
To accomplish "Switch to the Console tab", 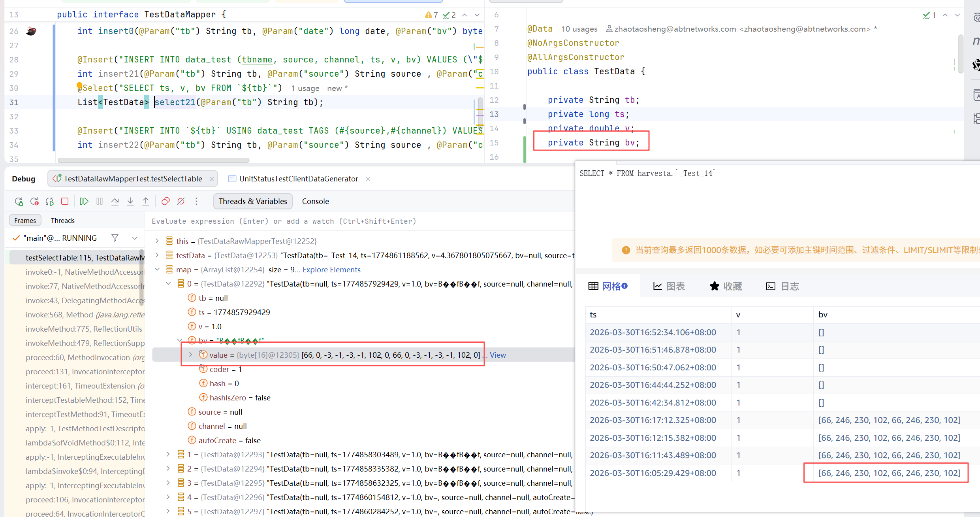I will (315, 201).
